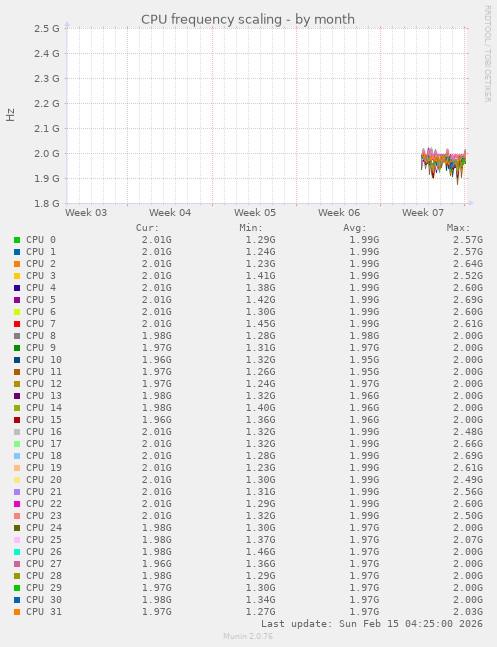This screenshot has width=497, height=647.
Task: Click the 'CPU 12' legend label
Action: (x=44, y=384)
